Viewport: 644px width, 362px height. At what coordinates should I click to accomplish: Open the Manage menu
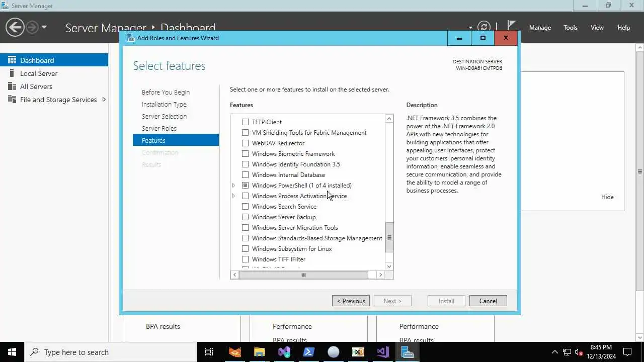[540, 28]
